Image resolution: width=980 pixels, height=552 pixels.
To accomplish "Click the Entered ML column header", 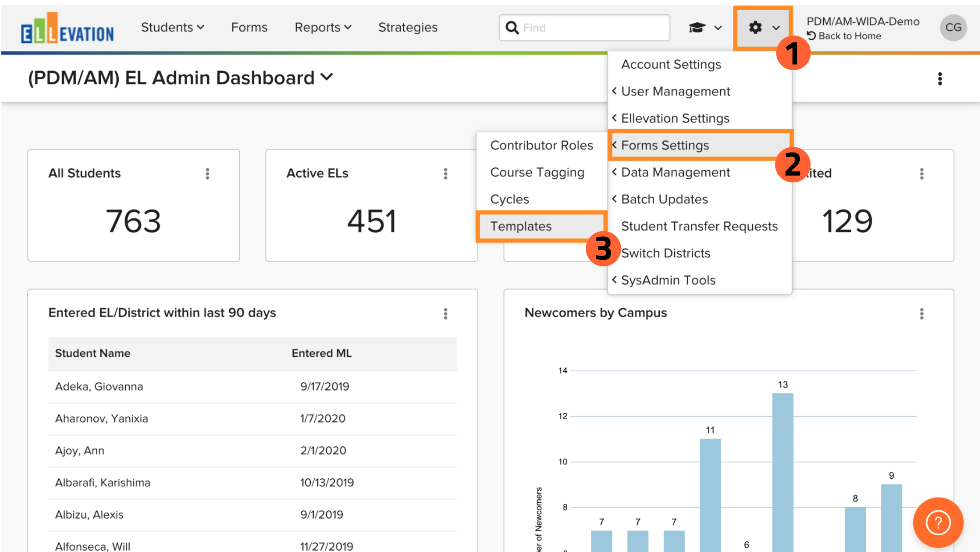I will [x=322, y=353].
